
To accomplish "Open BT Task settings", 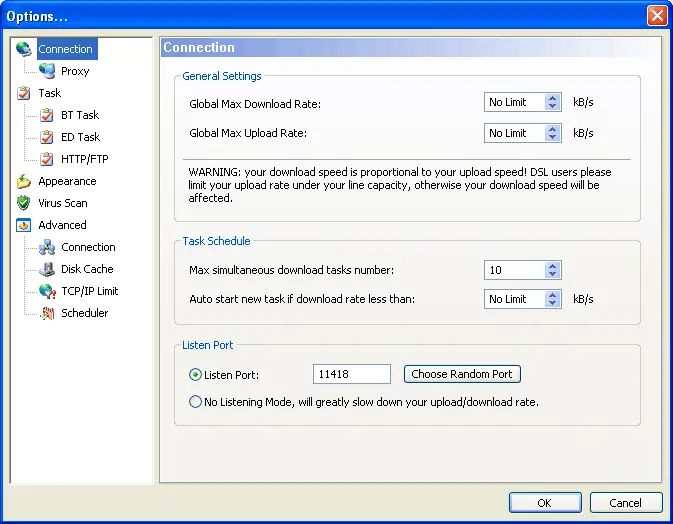I will tap(80, 115).
